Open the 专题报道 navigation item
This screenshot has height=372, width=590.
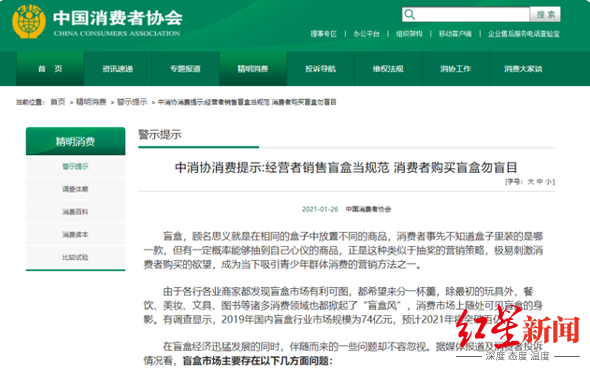(186, 69)
